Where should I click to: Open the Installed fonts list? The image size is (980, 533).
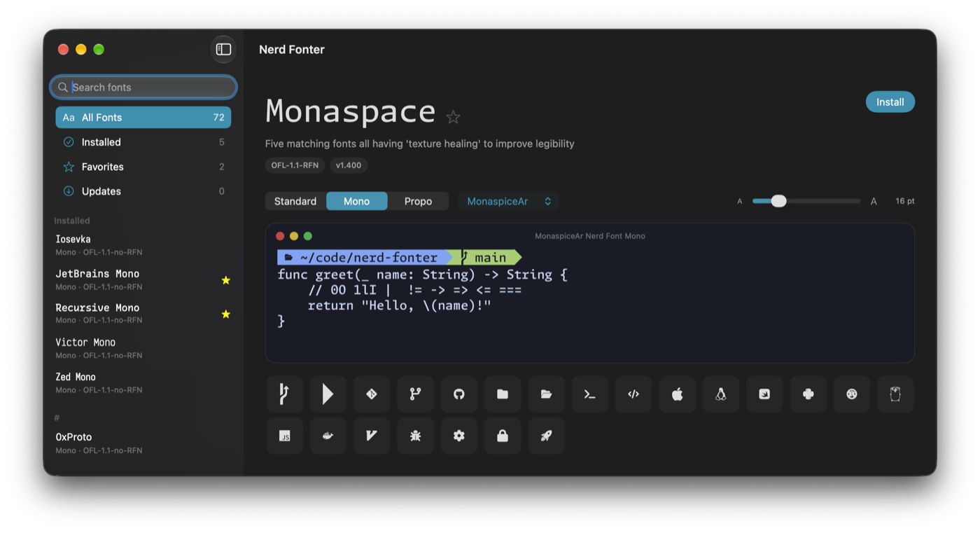143,142
